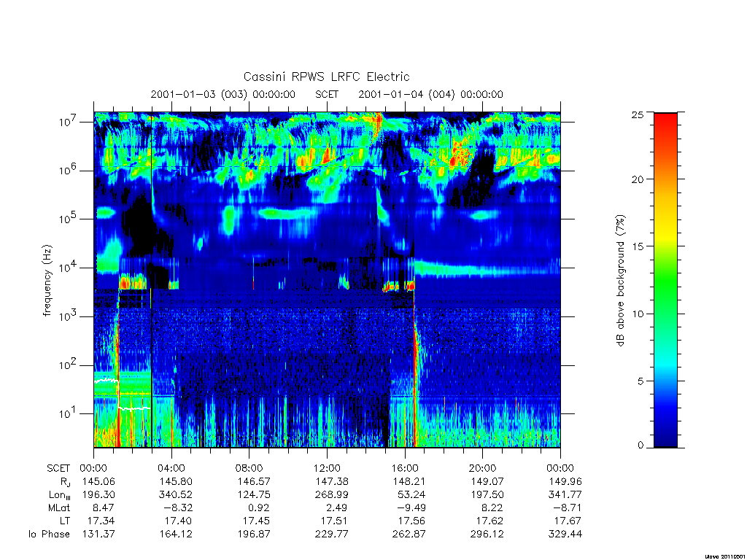The height and width of the screenshot is (560, 747).
Task: Select the end date 2001-01-04 (004) 00:00:00
Action: click(x=430, y=94)
